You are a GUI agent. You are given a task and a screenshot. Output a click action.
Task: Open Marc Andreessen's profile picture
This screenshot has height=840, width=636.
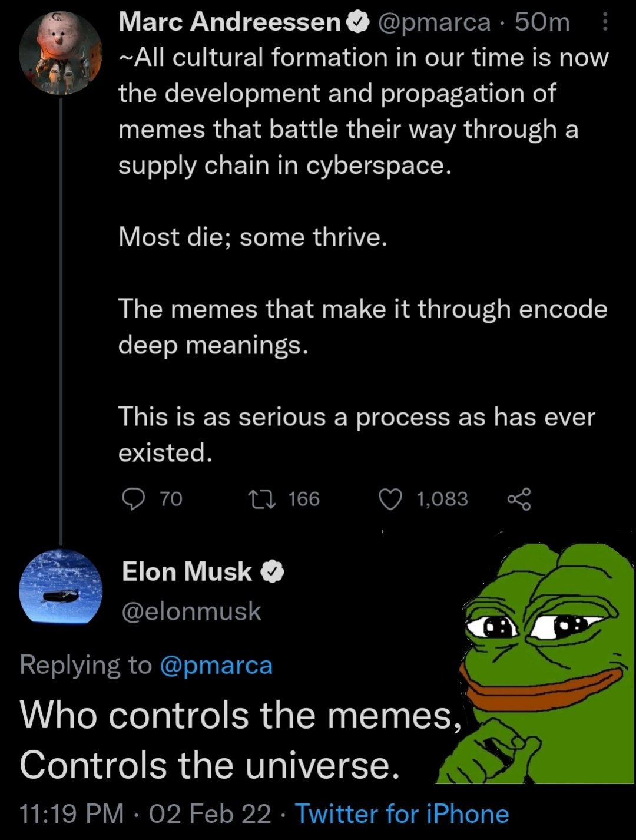[61, 53]
